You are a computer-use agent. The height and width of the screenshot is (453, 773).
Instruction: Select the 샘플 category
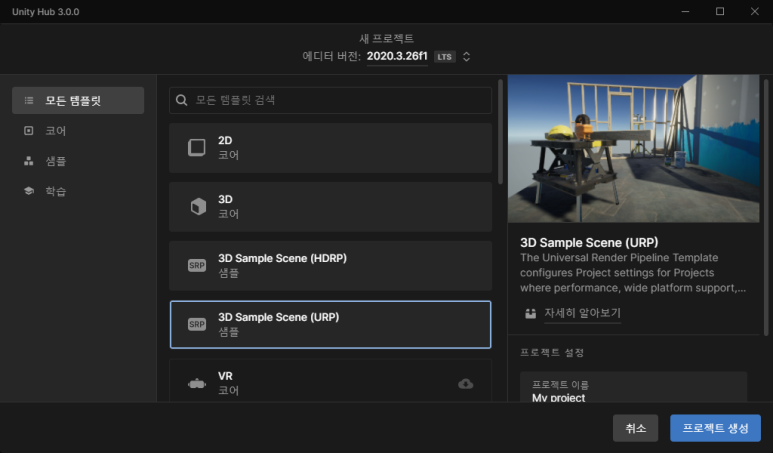[78, 161]
